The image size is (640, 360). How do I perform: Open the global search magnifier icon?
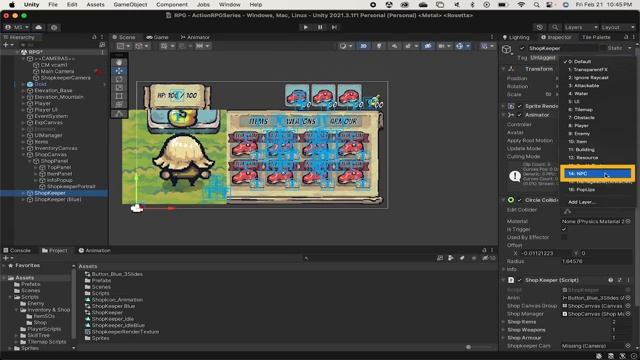point(555,27)
